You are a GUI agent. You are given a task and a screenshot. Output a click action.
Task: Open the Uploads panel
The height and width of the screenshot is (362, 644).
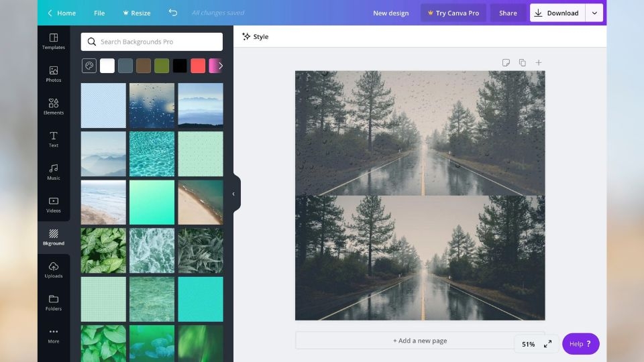[x=54, y=270]
